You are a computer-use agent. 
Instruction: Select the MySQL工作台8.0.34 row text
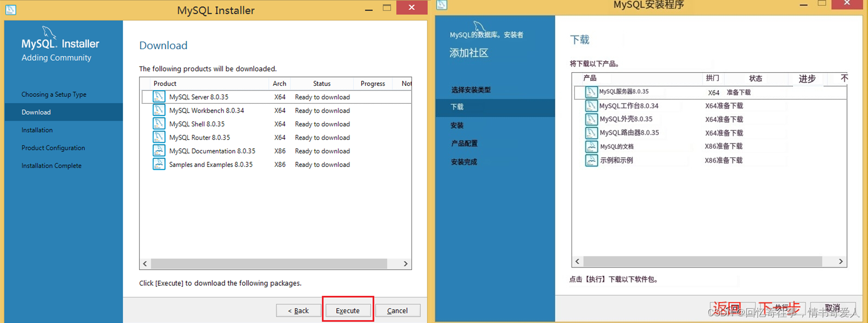pyautogui.click(x=629, y=106)
